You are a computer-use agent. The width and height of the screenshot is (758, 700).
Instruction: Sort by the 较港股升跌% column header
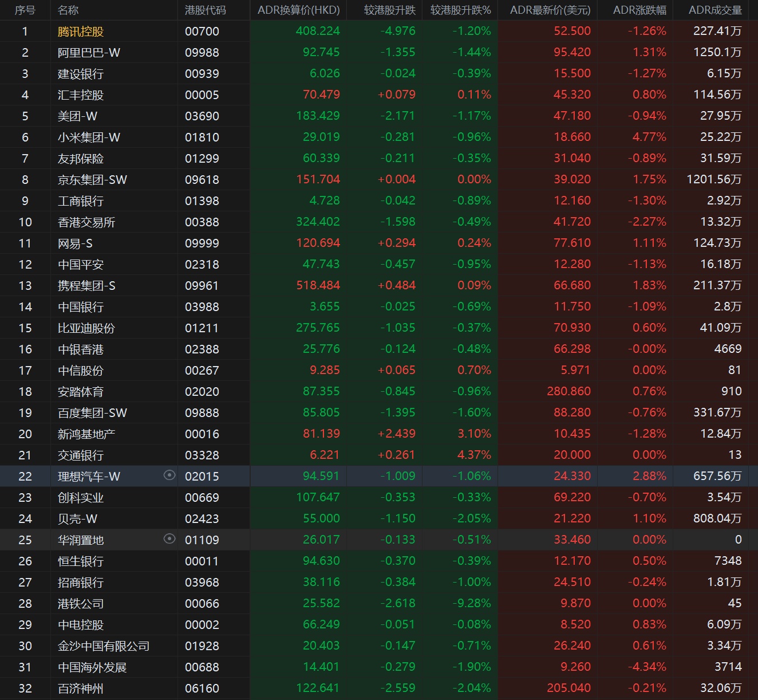click(x=461, y=10)
